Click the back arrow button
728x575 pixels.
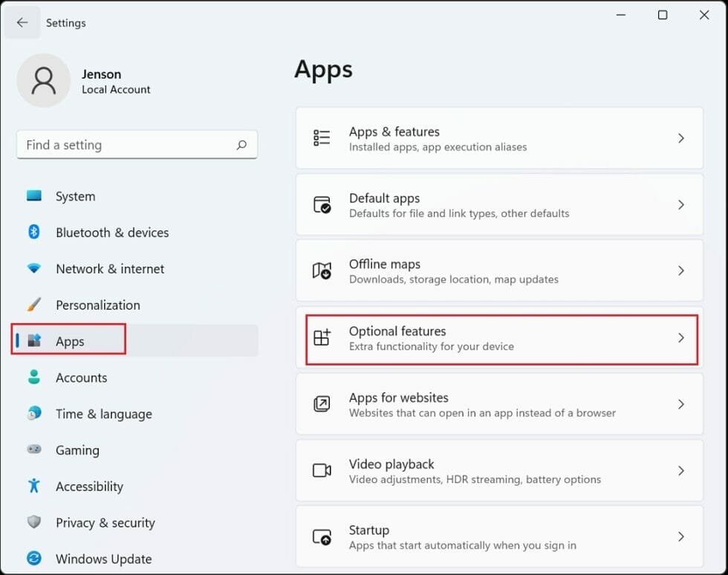22,22
